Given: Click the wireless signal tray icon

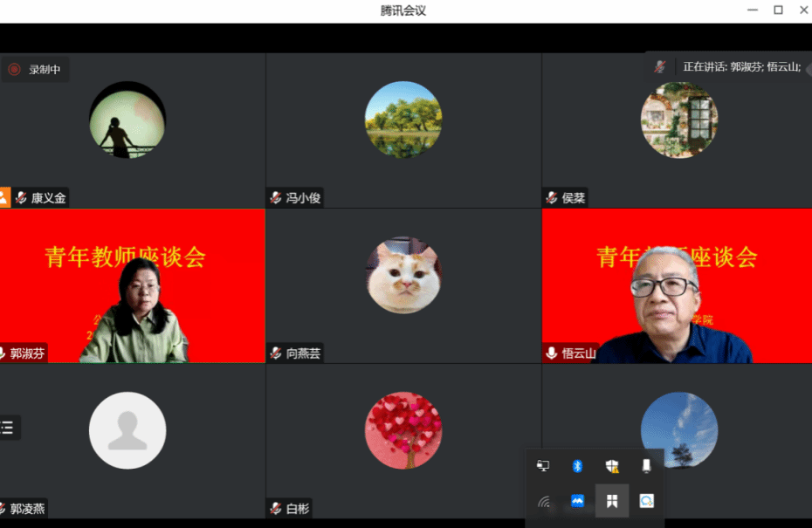Looking at the screenshot, I should tap(543, 501).
